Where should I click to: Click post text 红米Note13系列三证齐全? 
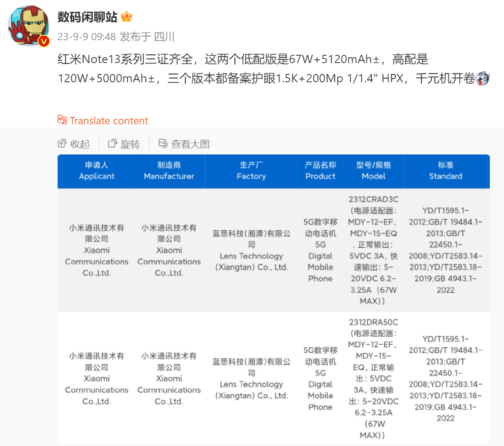tap(125, 59)
